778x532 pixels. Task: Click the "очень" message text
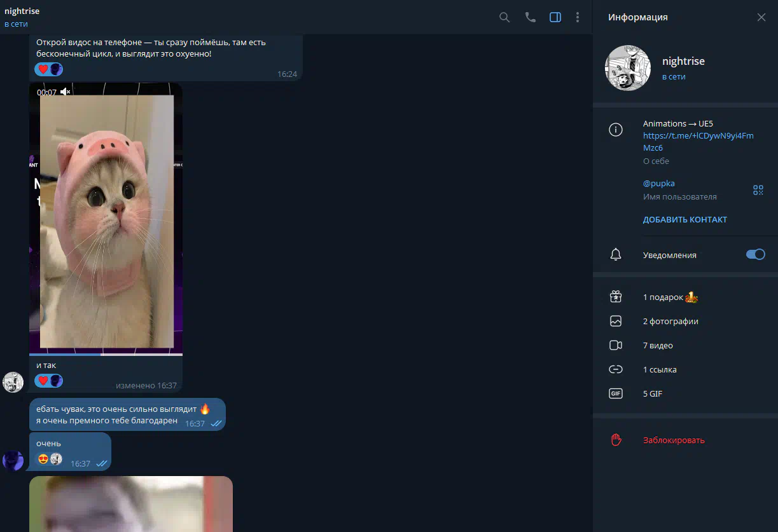pos(48,443)
